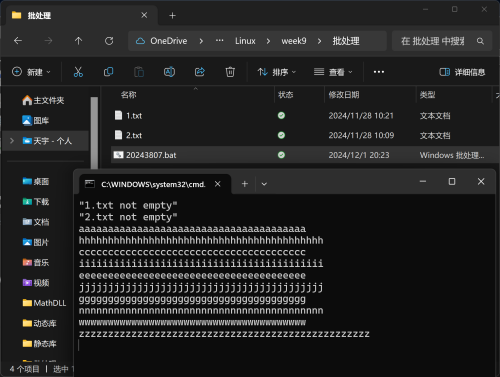The height and width of the screenshot is (377, 500).
Task: Click the Share icon
Action: click(x=199, y=72)
